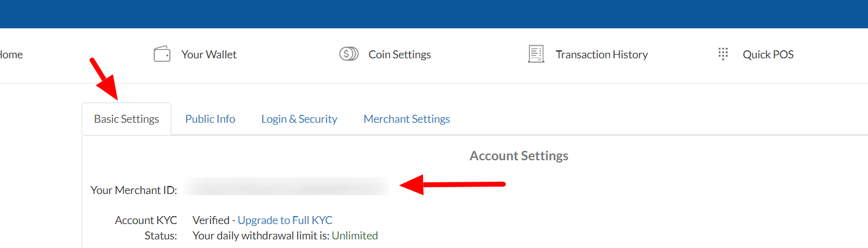Click the Account KYC label

pos(145,220)
